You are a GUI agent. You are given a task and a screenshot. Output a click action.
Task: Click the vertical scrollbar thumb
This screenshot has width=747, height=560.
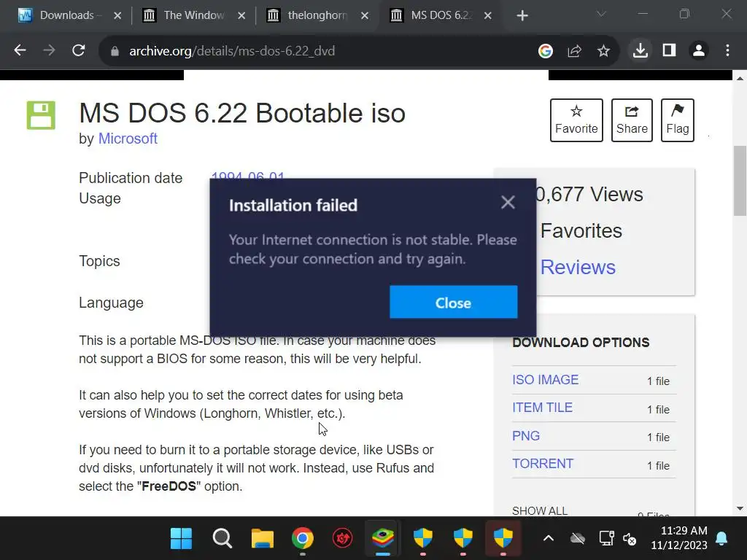(x=740, y=181)
